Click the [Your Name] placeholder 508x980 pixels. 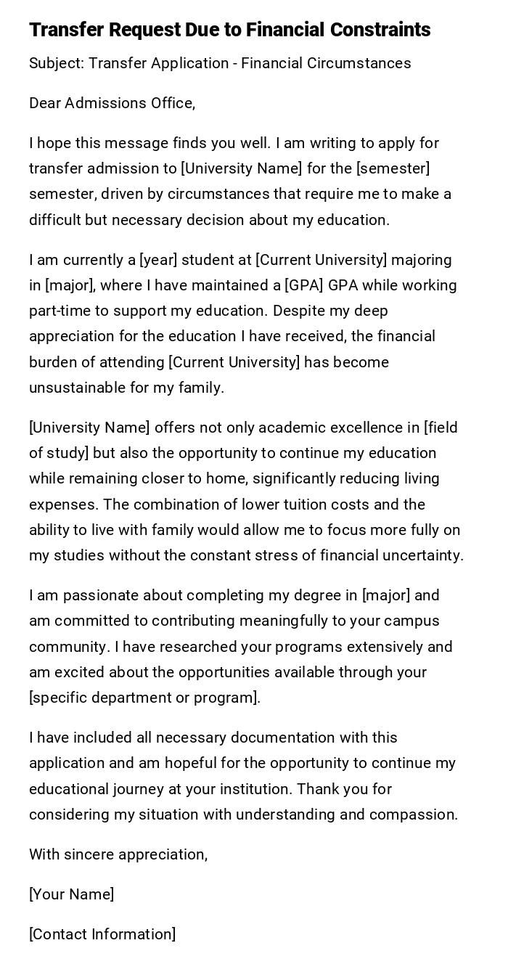(72, 894)
